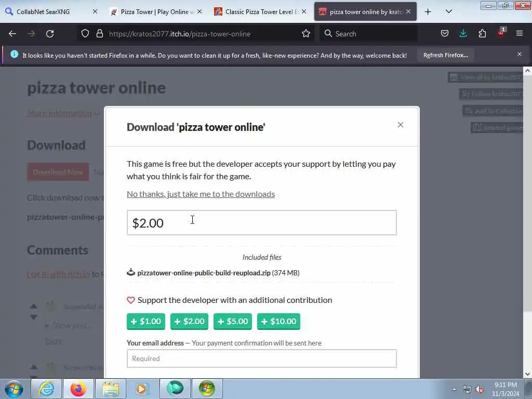Click the Firefox Search box
Viewport: 532px width, 399px height.
coord(368,34)
